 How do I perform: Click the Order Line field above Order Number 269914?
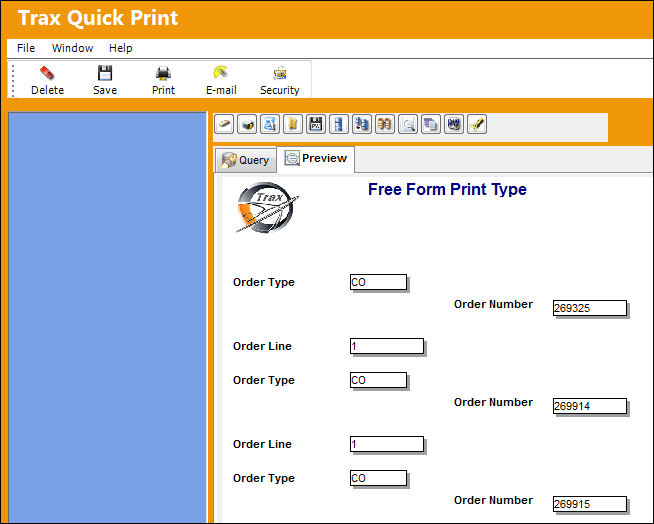[387, 346]
